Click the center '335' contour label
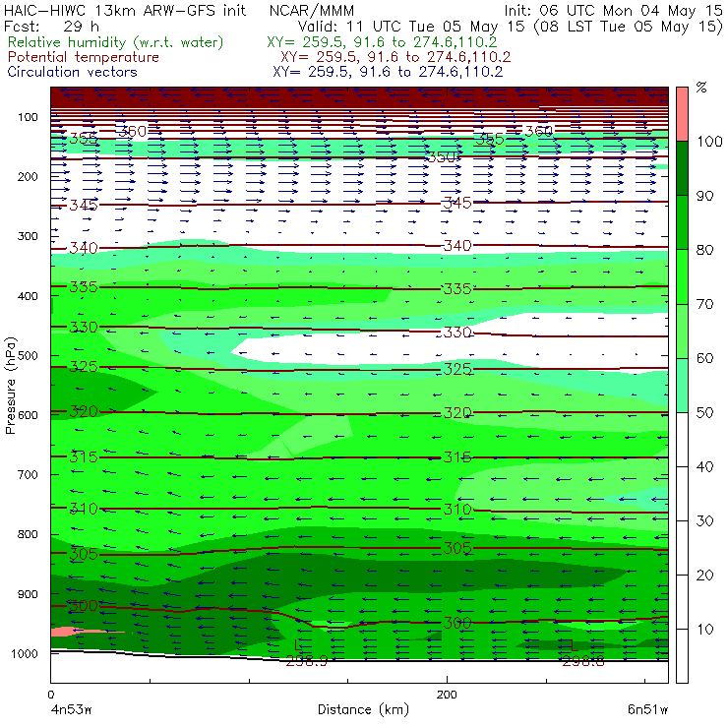The height and width of the screenshot is (728, 728). (457, 289)
